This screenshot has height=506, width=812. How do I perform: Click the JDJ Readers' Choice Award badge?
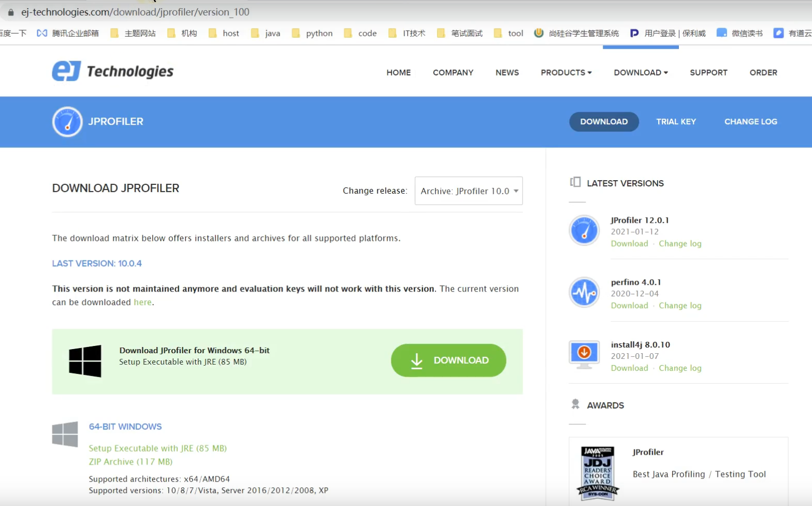coord(598,473)
